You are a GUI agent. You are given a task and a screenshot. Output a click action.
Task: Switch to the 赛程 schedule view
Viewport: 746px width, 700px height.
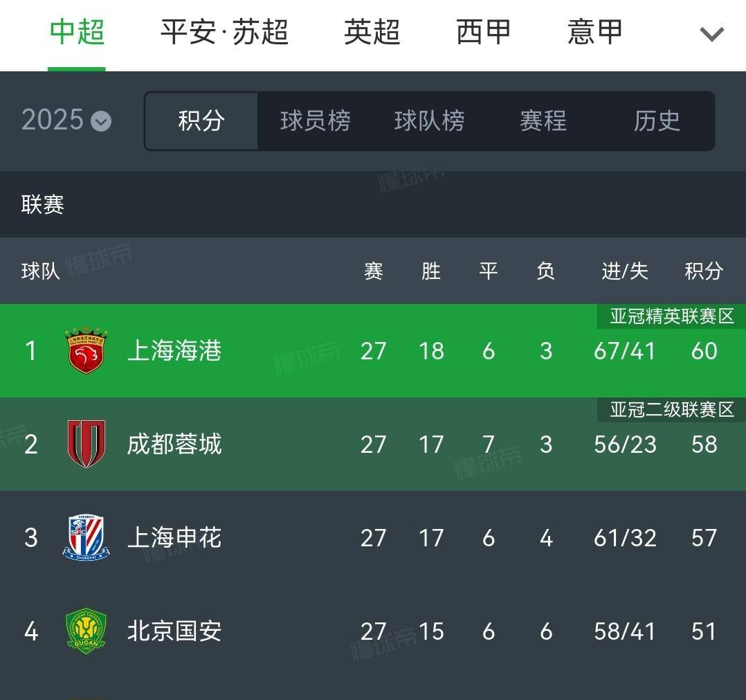(543, 122)
